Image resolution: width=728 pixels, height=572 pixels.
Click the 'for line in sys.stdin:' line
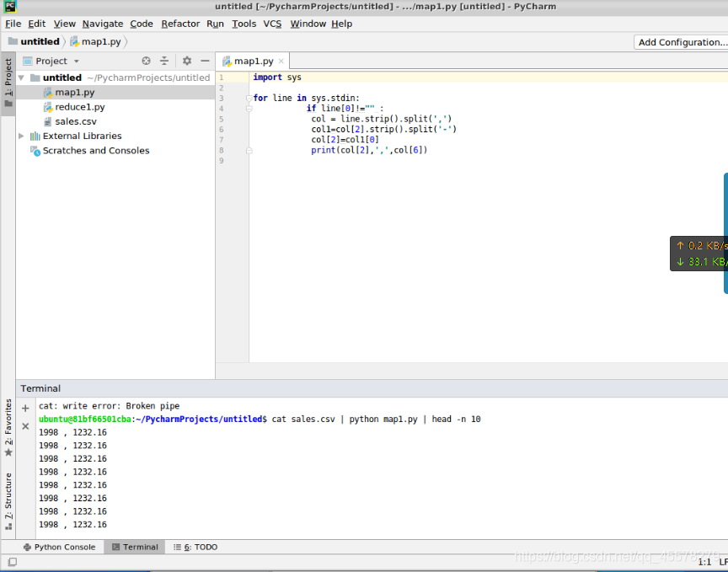pyautogui.click(x=307, y=98)
